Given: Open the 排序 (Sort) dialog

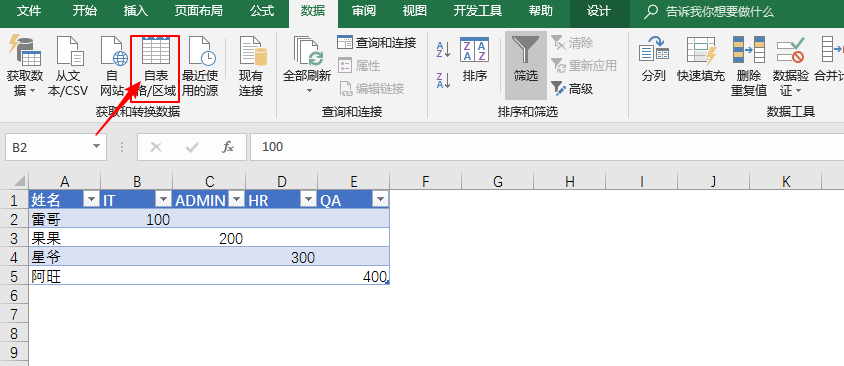Looking at the screenshot, I should 475,60.
